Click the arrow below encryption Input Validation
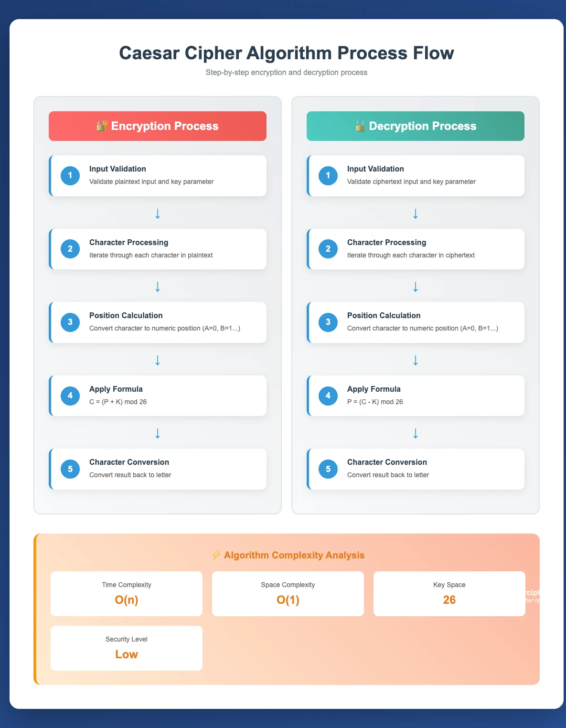The image size is (566, 728). [x=158, y=214]
